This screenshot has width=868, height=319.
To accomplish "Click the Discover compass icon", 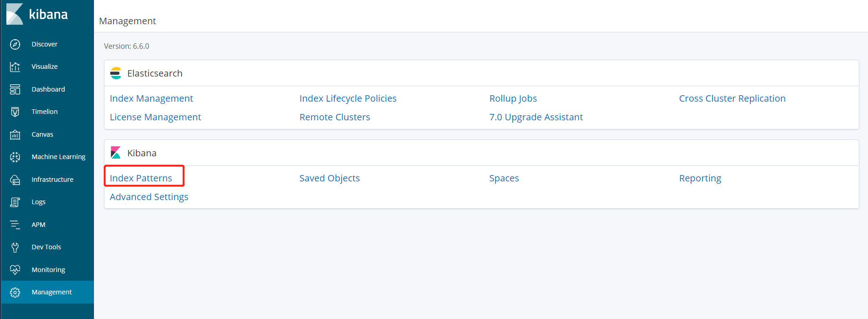I will coord(15,44).
